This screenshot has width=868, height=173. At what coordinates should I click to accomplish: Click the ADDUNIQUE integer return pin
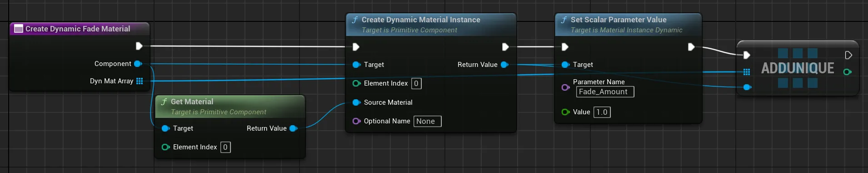(x=847, y=72)
